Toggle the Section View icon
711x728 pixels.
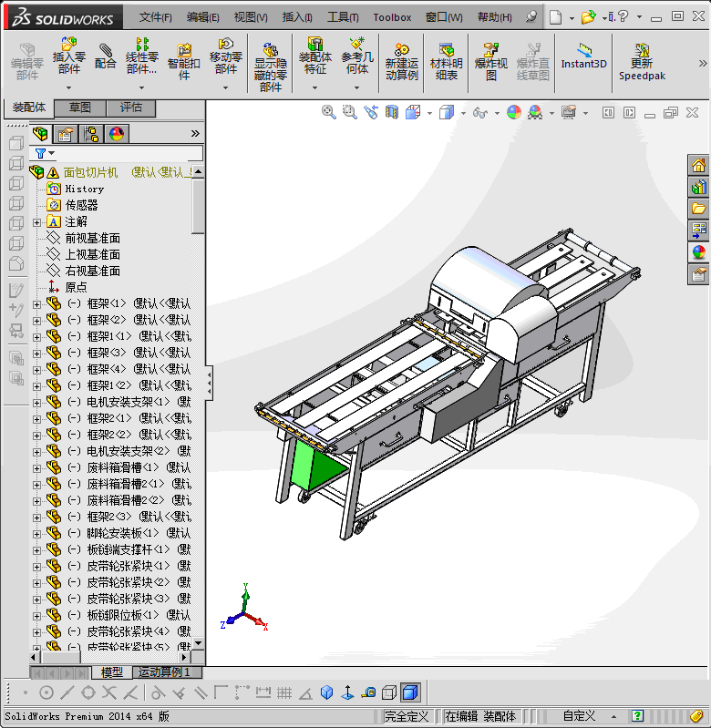click(391, 112)
